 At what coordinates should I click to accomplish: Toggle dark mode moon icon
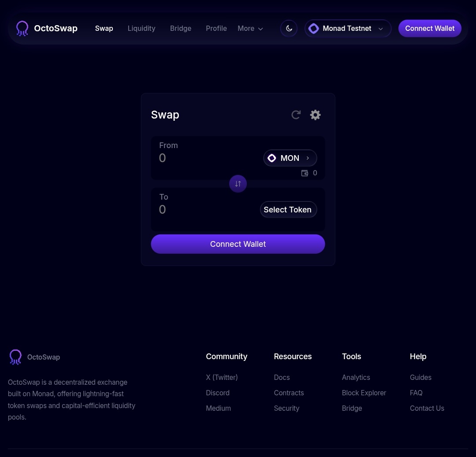(x=289, y=29)
